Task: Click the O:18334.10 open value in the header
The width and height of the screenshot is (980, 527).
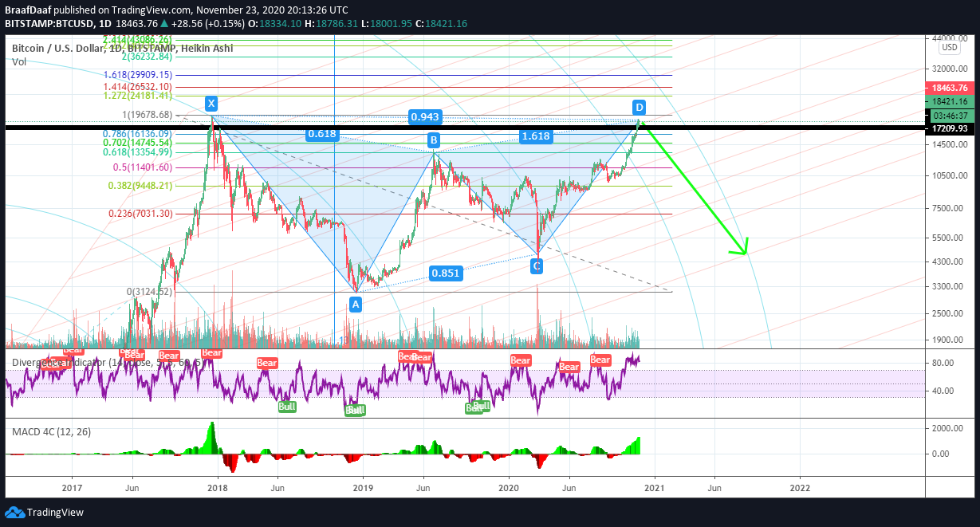Action: (275, 24)
